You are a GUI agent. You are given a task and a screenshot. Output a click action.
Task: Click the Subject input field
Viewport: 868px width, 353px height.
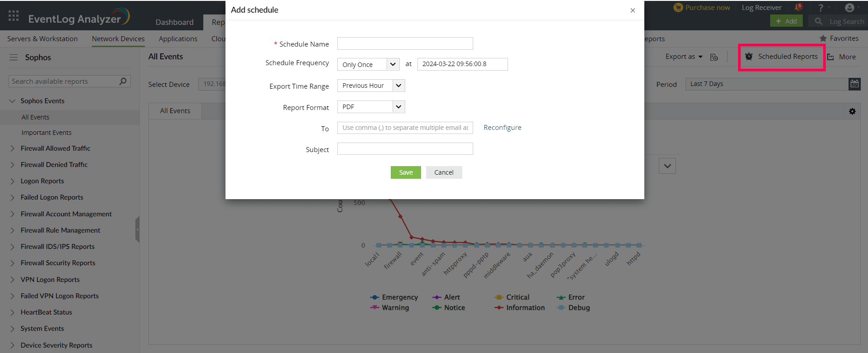pos(405,149)
